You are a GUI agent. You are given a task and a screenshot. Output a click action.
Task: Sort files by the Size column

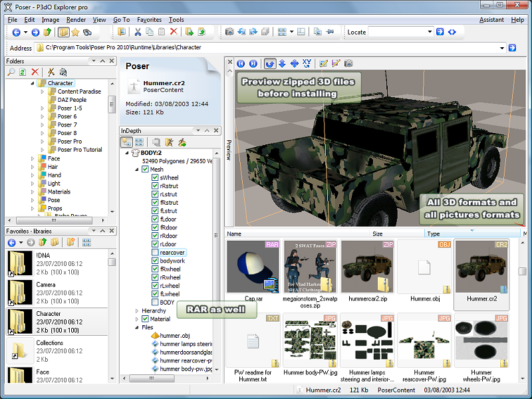pos(397,234)
